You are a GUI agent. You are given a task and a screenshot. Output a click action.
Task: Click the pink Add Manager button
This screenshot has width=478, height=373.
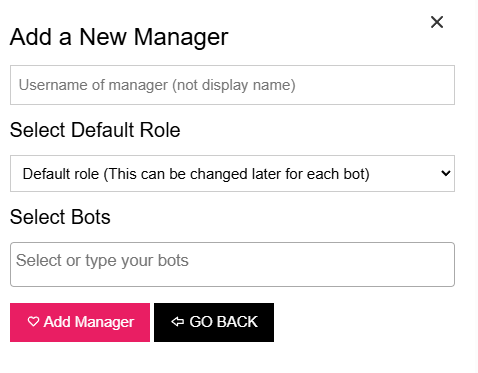point(80,322)
